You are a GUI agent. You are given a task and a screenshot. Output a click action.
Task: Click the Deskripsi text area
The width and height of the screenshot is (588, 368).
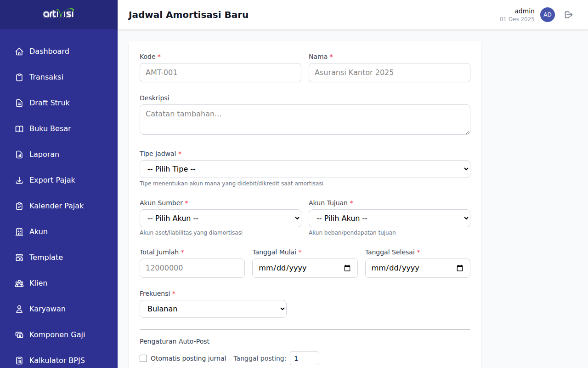305,120
